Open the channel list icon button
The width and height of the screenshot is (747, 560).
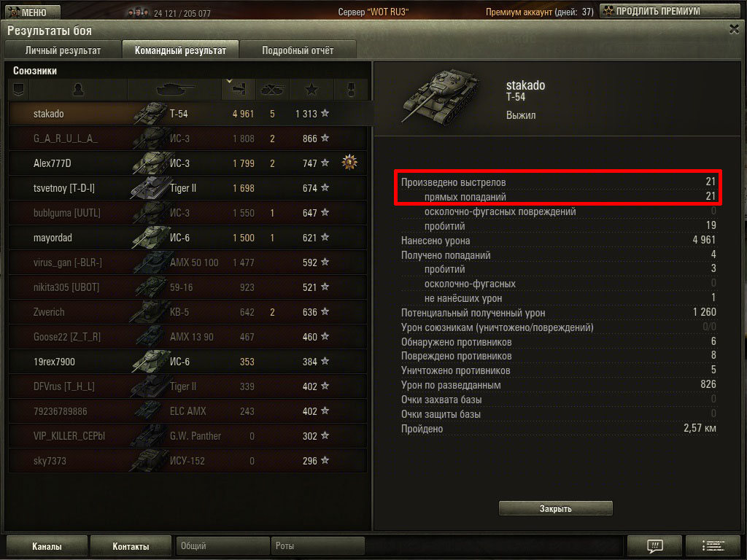pyautogui.click(x=713, y=545)
